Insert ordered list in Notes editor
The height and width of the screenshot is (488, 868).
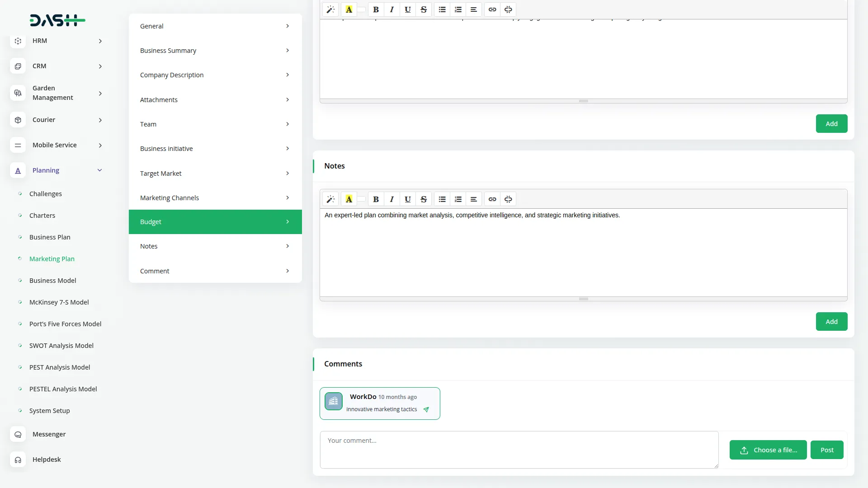click(x=458, y=199)
